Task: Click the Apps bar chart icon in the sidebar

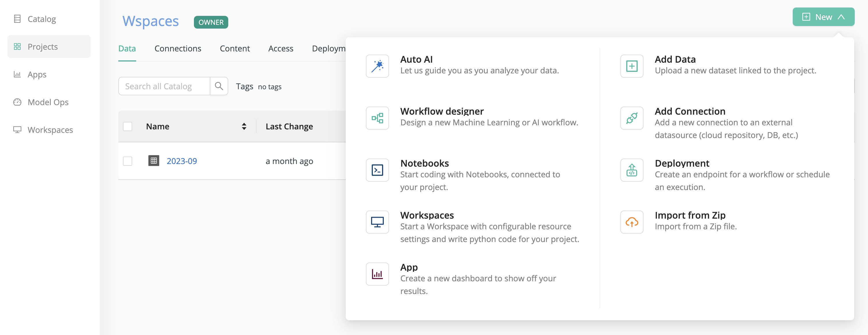Action: click(x=17, y=74)
